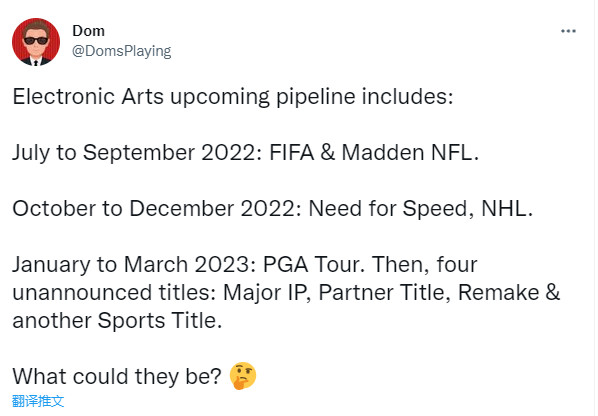This screenshot has width=598, height=416.
Task: Click the word NHL in the tweet
Action: (x=503, y=209)
